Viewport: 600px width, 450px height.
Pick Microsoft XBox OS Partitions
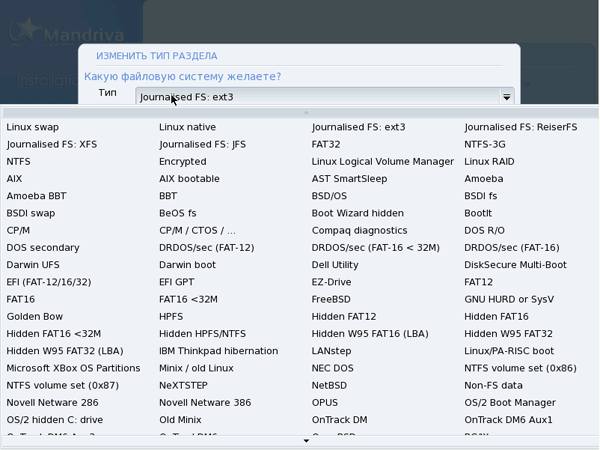tap(73, 368)
